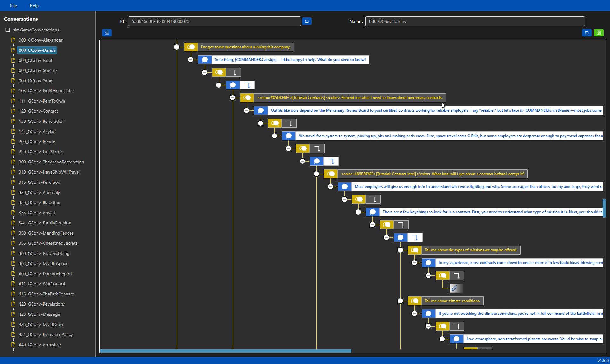Click speech bubble icon for 'Sure thing' node
The width and height of the screenshot is (610, 364).
click(x=205, y=60)
